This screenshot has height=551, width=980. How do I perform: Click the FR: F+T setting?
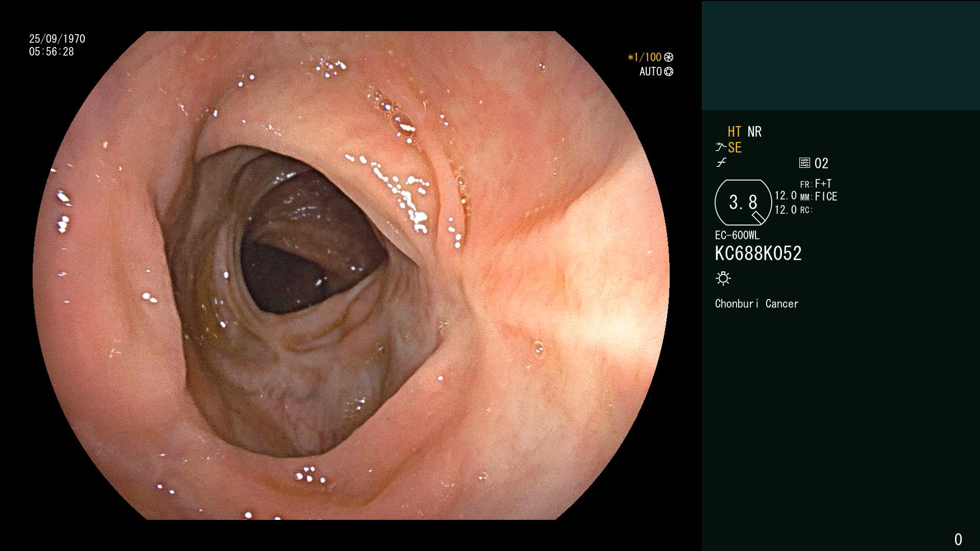pyautogui.click(x=816, y=184)
